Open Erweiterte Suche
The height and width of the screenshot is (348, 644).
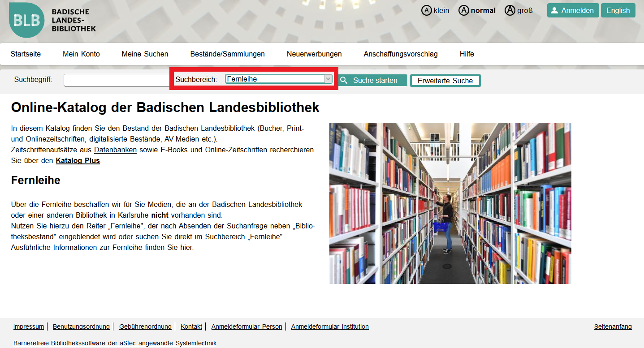[445, 81]
